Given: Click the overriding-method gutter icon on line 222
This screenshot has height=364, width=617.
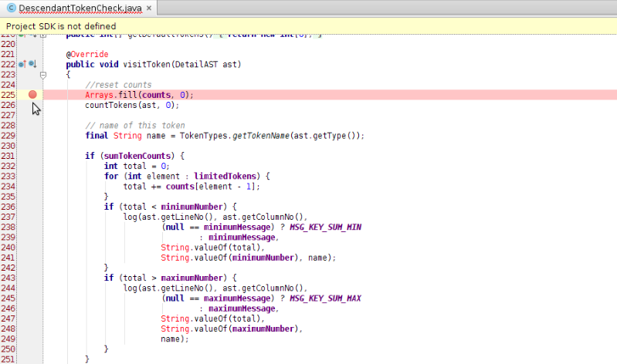Looking at the screenshot, I should tap(23, 64).
